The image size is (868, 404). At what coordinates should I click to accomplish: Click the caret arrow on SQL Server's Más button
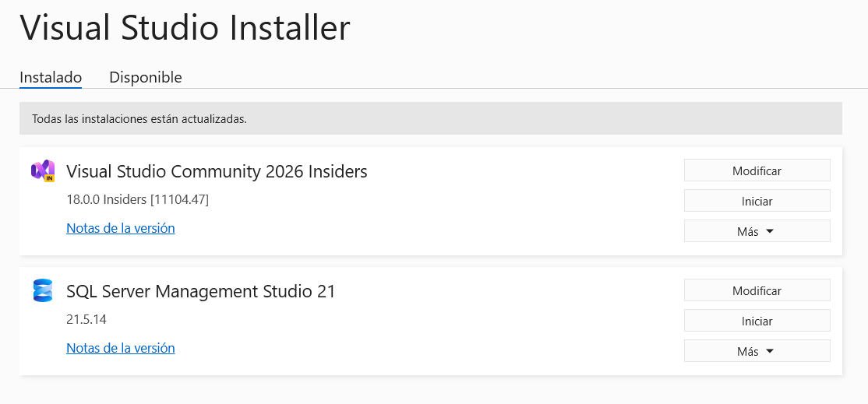[770, 351]
